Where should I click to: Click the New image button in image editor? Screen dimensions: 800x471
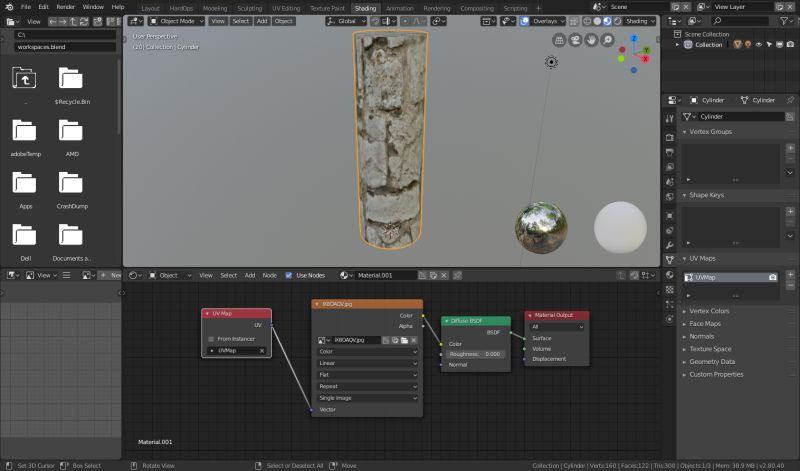click(110, 275)
